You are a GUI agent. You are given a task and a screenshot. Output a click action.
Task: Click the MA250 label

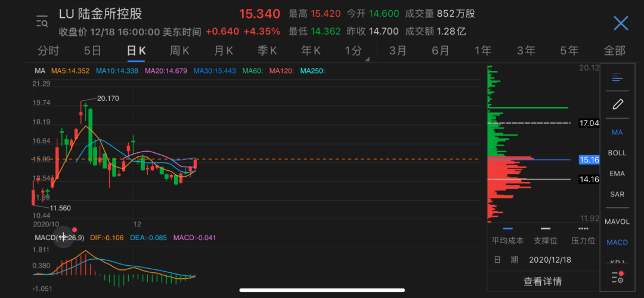[x=313, y=71]
